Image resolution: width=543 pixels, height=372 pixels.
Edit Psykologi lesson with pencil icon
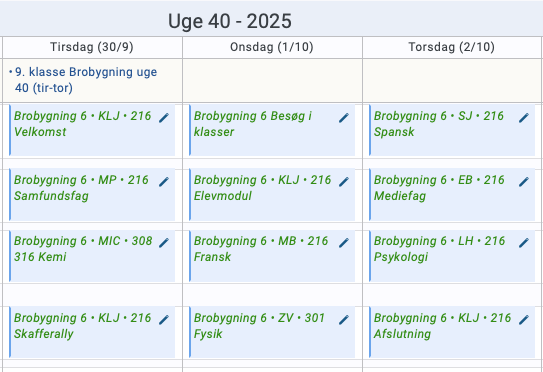click(x=524, y=243)
